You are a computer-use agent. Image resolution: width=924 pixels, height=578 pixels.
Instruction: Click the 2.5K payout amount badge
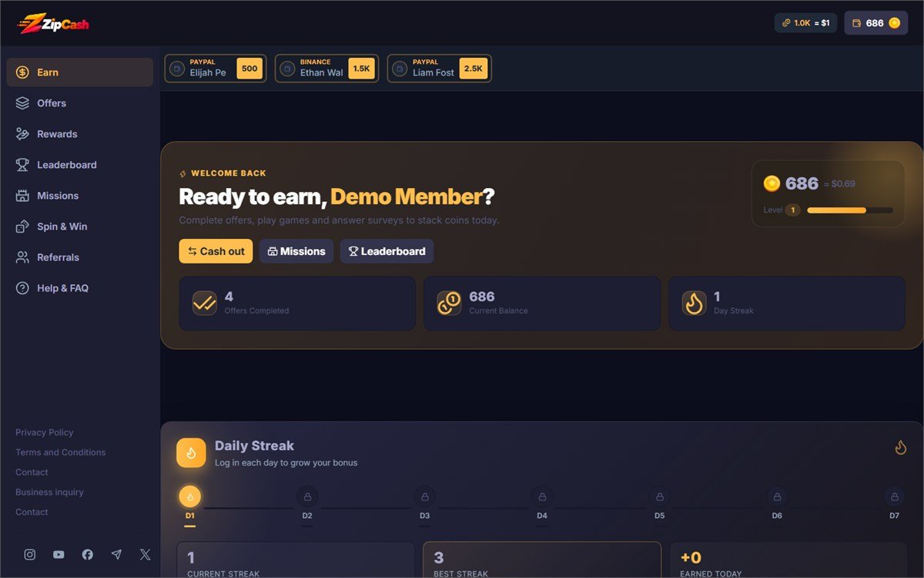point(473,69)
